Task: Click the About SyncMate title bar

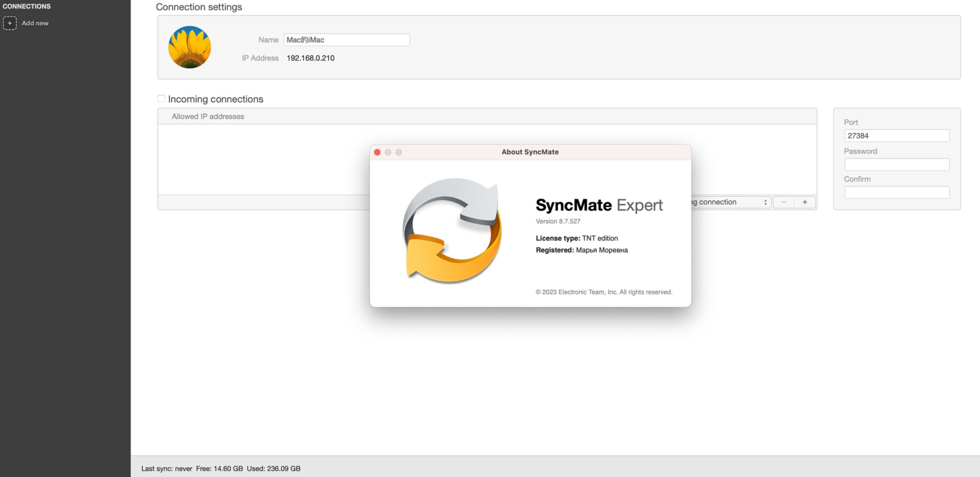Action: pyautogui.click(x=530, y=152)
